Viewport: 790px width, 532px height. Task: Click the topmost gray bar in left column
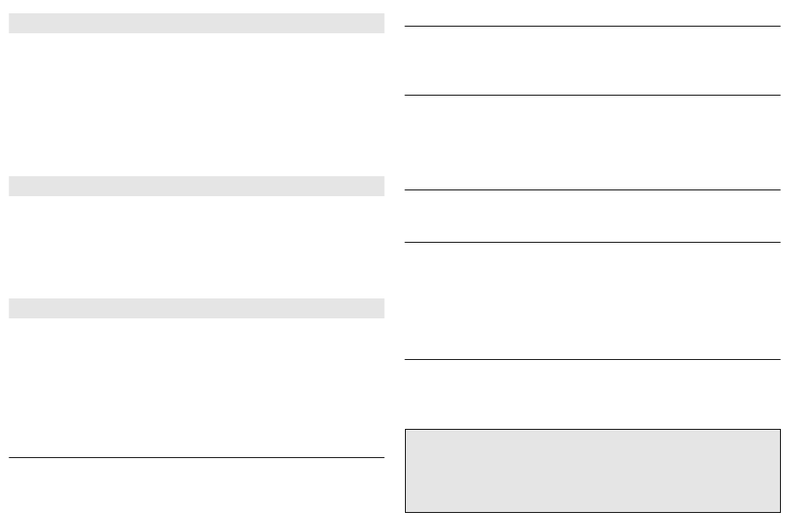point(196,23)
